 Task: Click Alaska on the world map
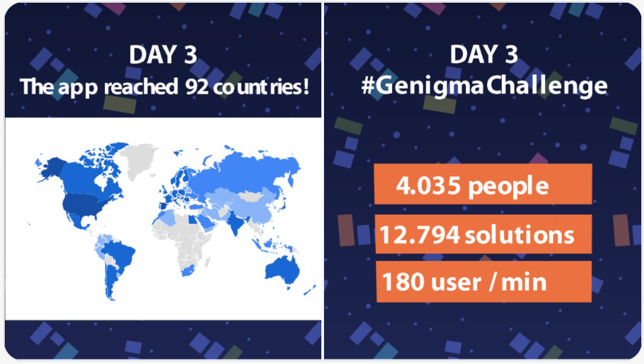tap(49, 168)
